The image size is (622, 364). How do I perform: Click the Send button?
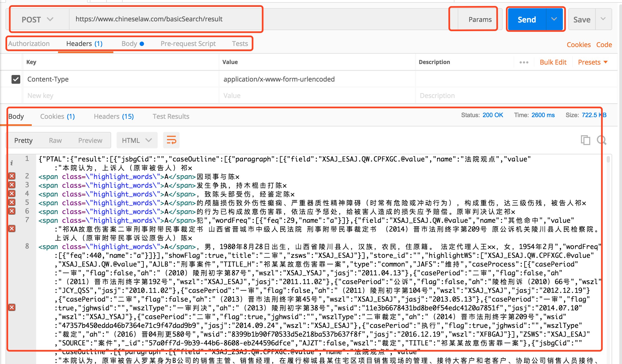(x=526, y=19)
